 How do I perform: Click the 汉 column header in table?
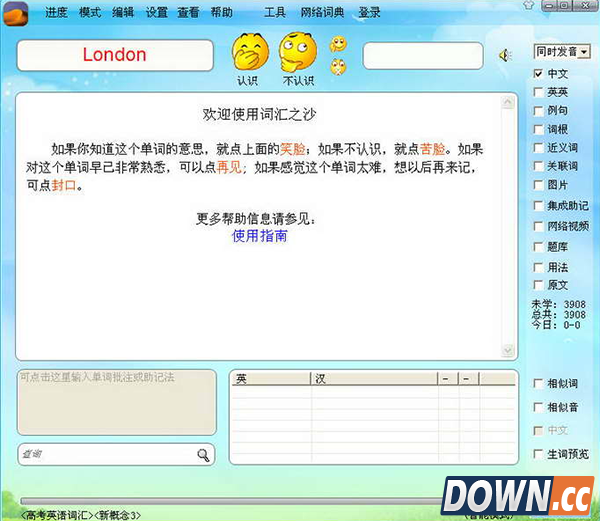[x=320, y=379]
